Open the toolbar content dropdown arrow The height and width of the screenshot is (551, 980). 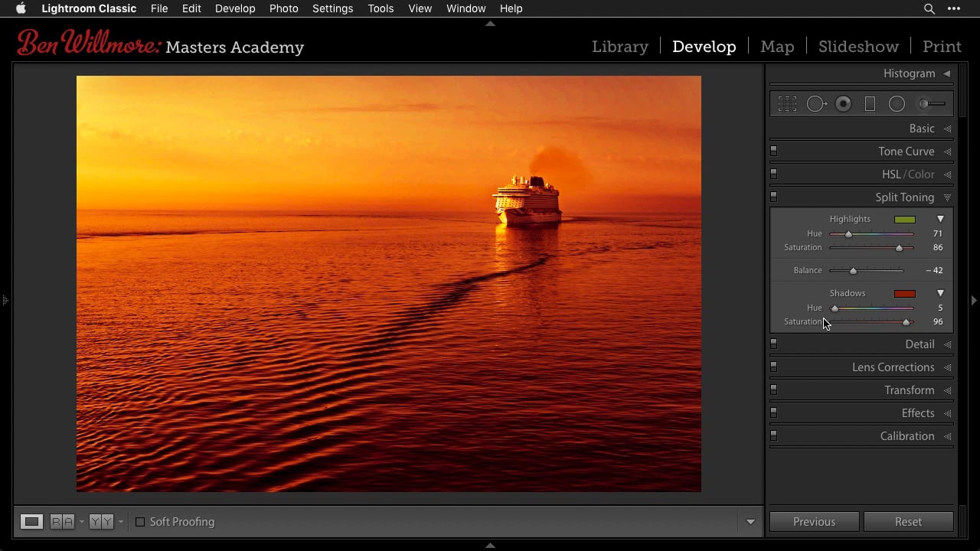coord(750,522)
